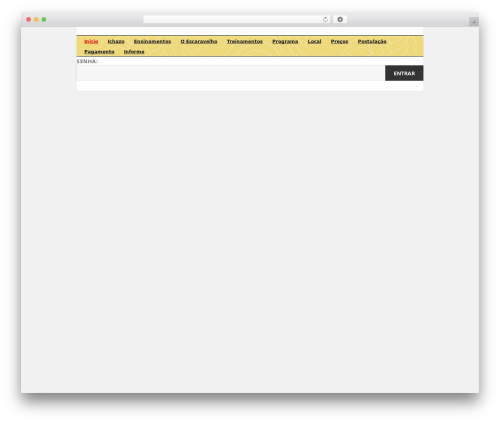This screenshot has width=500, height=423.
Task: Focus the Senha password field
Action: pos(231,73)
